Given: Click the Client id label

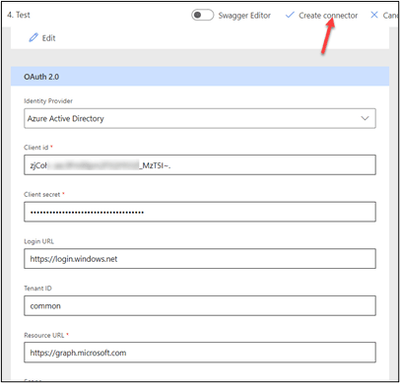Looking at the screenshot, I should tap(36, 147).
